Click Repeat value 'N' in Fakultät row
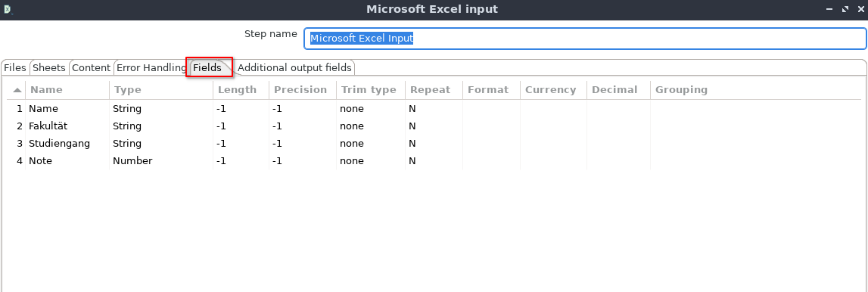The image size is (868, 292). click(x=434, y=126)
